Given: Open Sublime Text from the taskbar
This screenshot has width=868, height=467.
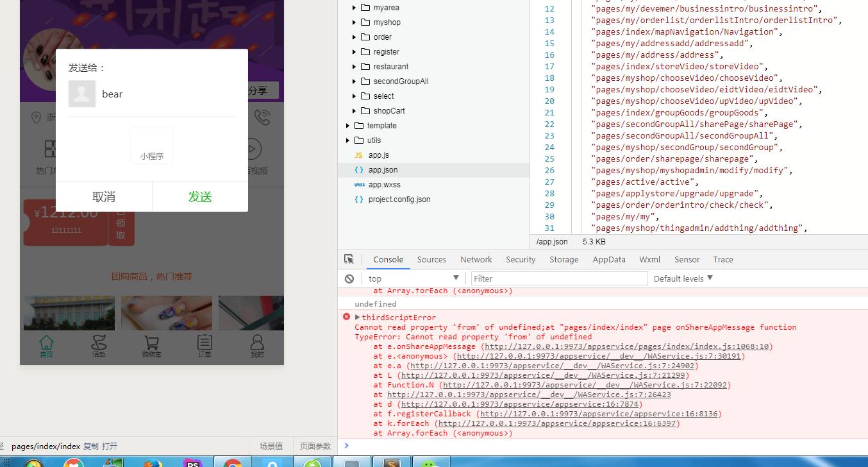Looking at the screenshot, I should 392,463.
